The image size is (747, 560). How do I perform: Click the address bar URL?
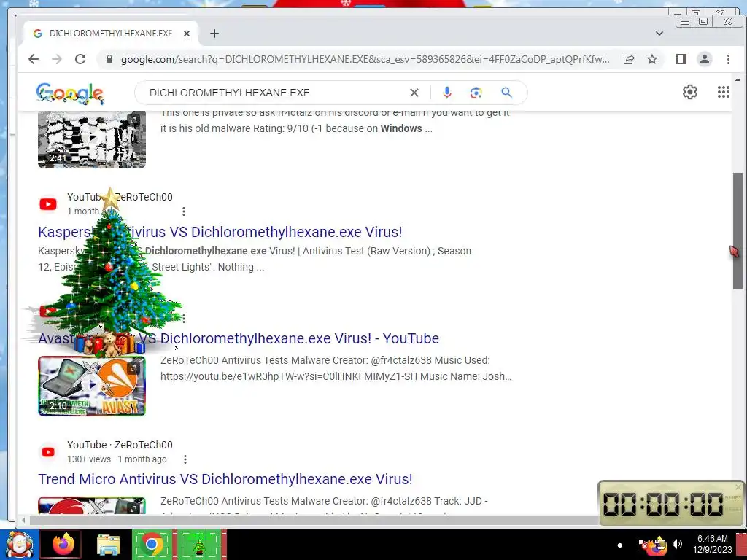[365, 59]
